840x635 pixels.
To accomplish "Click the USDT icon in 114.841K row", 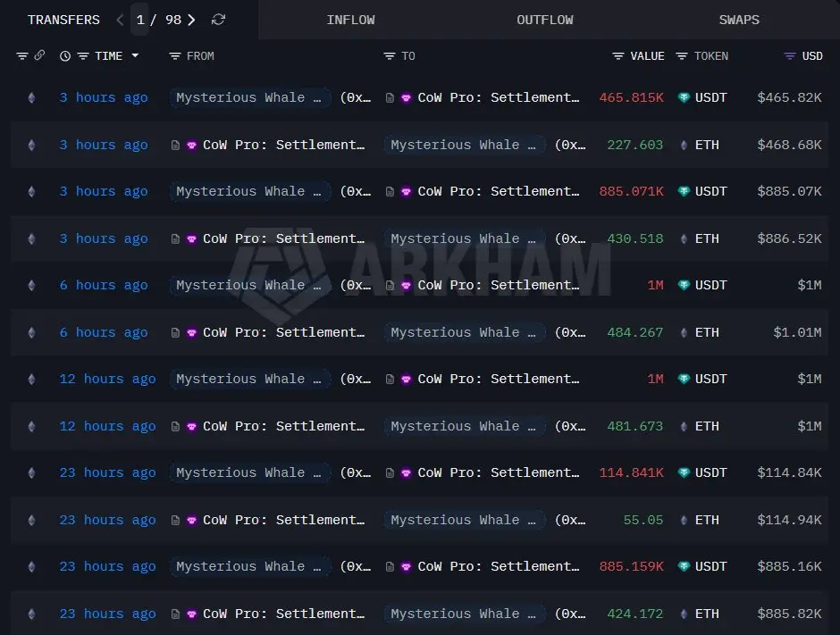I will click(x=684, y=472).
